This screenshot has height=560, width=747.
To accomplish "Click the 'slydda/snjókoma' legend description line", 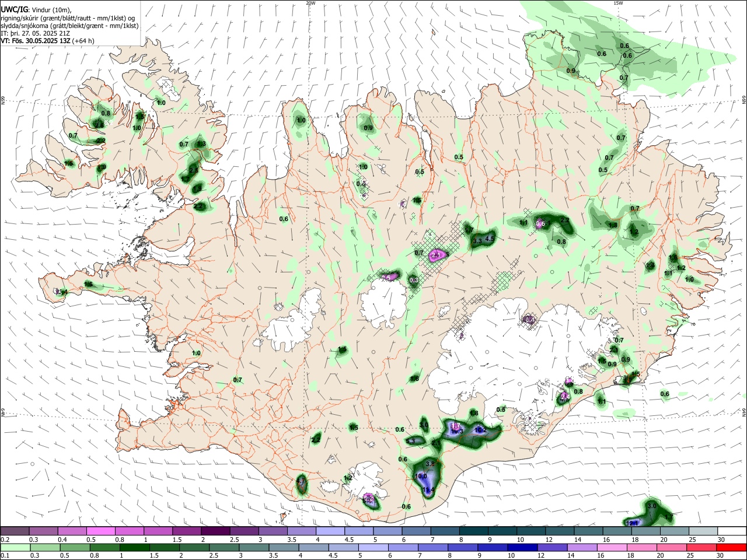I will [x=69, y=26].
